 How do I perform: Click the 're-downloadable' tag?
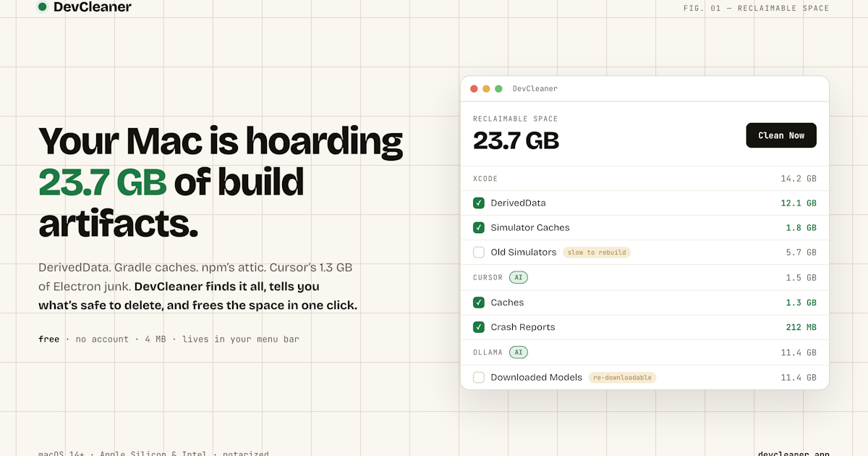point(622,377)
